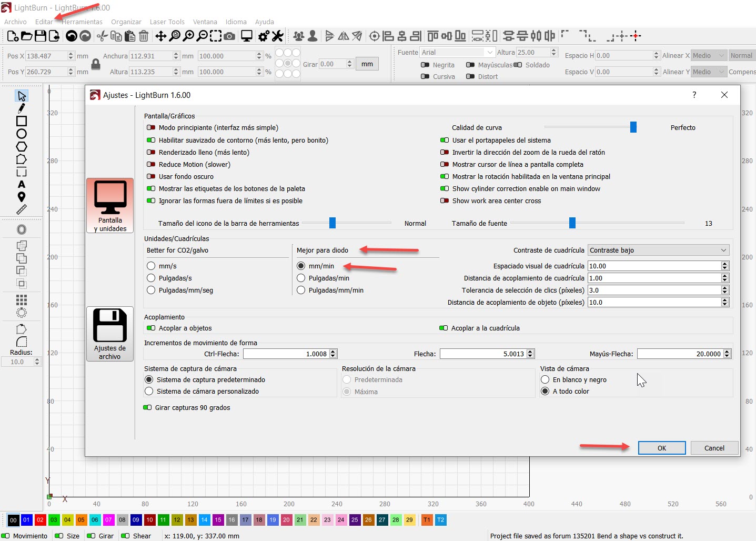
Task: Open the Herramientas menu
Action: coord(82,22)
